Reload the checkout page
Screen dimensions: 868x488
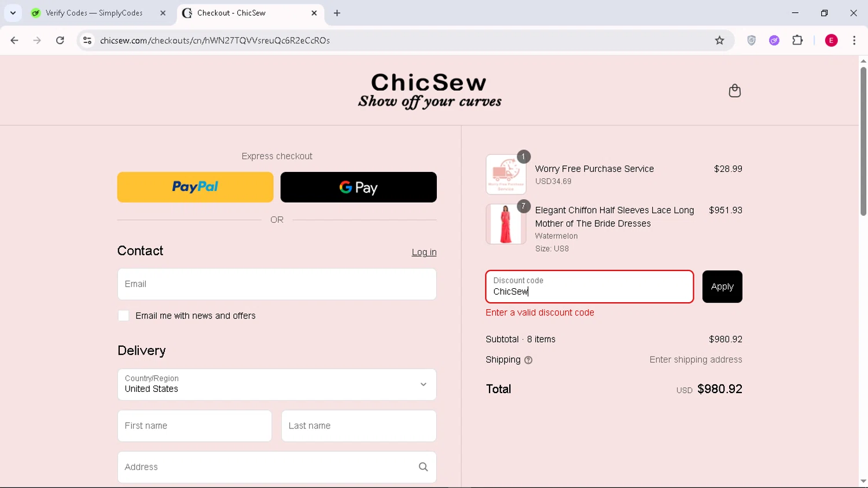point(60,41)
